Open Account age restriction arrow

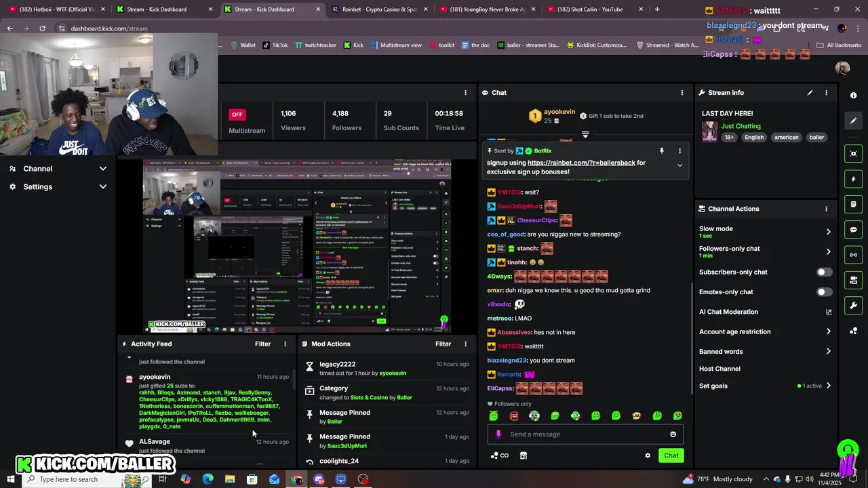[x=828, y=331]
